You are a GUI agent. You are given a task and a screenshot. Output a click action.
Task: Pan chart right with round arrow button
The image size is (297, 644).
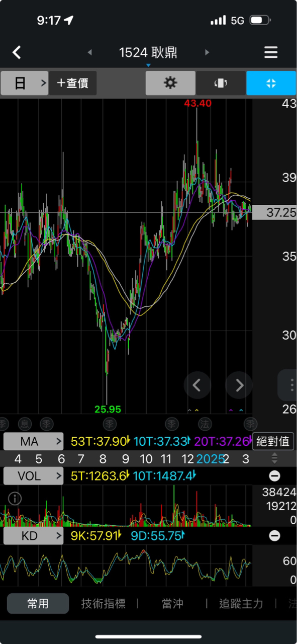[239, 385]
